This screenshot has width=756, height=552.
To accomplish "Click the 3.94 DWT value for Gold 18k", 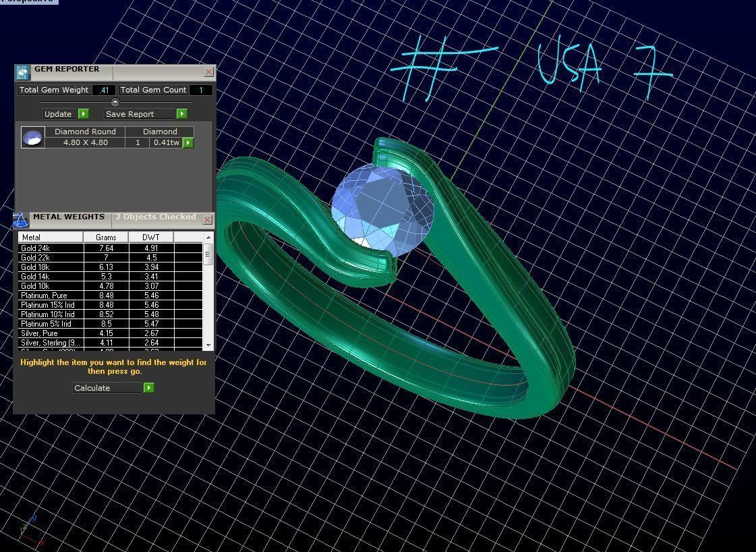I will tap(151, 267).
